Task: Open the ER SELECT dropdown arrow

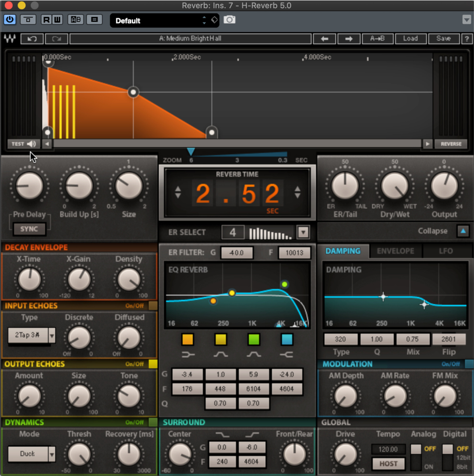Action: point(303,232)
